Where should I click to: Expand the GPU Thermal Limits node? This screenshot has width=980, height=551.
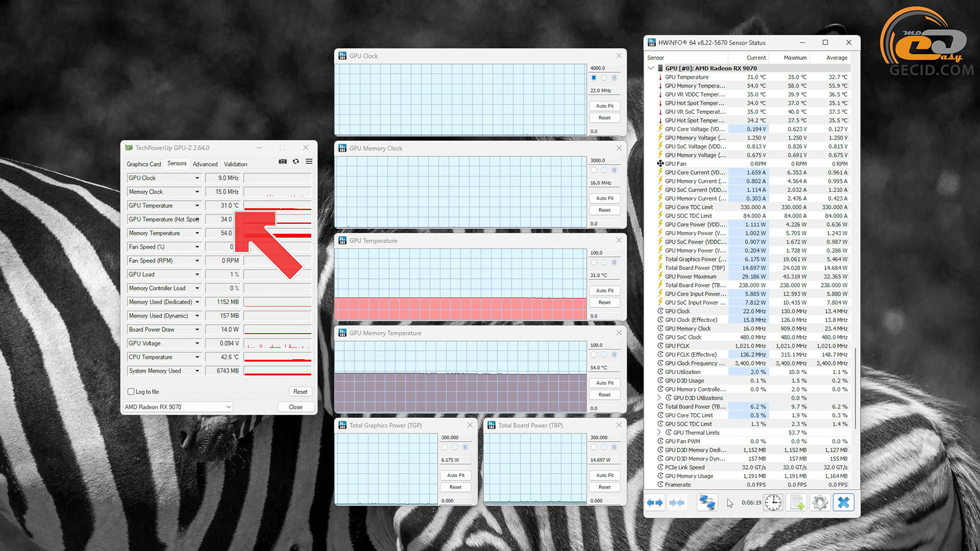[659, 433]
